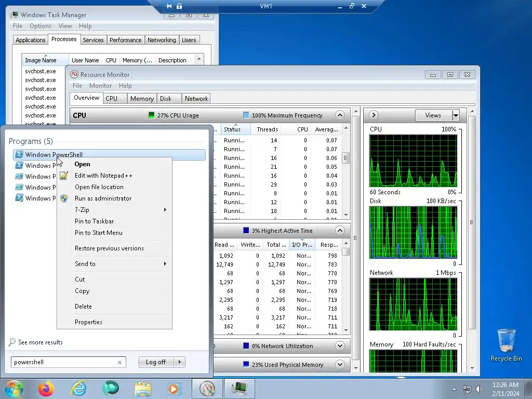Expand the Used Physical Memory section

coord(340,364)
